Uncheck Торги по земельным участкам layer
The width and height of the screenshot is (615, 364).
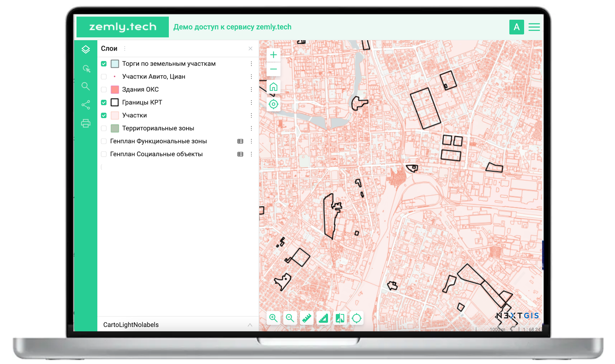pyautogui.click(x=104, y=64)
